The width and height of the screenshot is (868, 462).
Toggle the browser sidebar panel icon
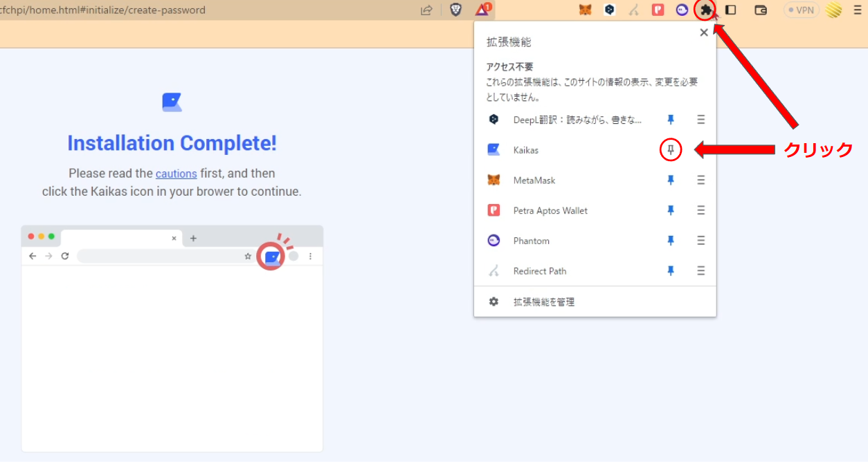pyautogui.click(x=730, y=10)
